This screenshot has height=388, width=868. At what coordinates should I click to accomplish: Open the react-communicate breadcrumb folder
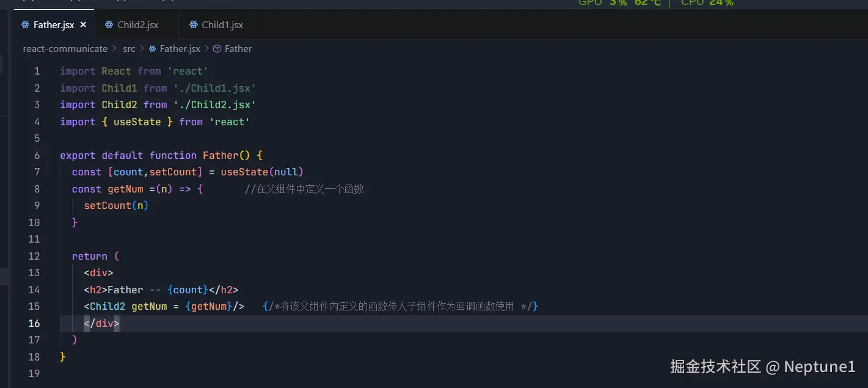65,49
